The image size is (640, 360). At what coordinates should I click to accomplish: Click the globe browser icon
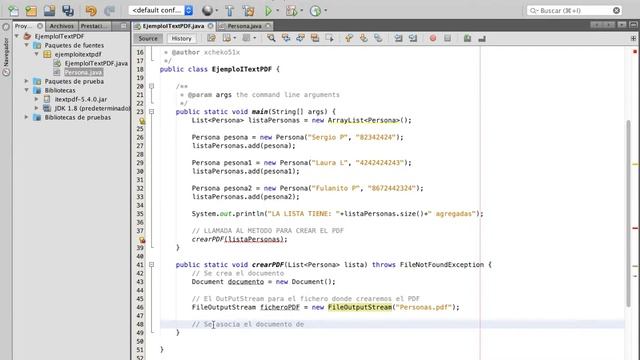(x=207, y=11)
